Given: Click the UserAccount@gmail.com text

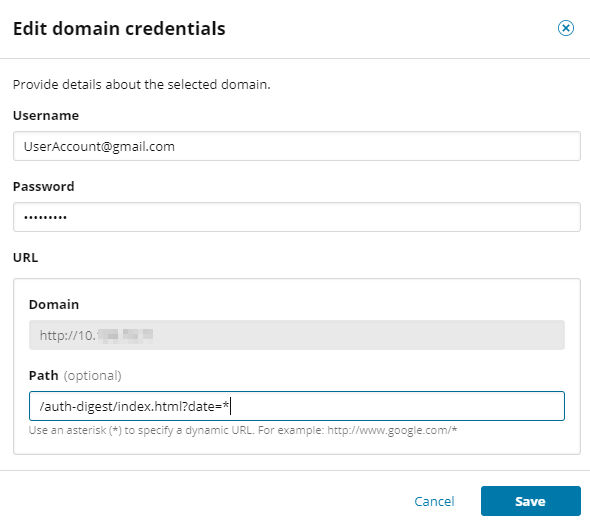Looking at the screenshot, I should [x=99, y=146].
